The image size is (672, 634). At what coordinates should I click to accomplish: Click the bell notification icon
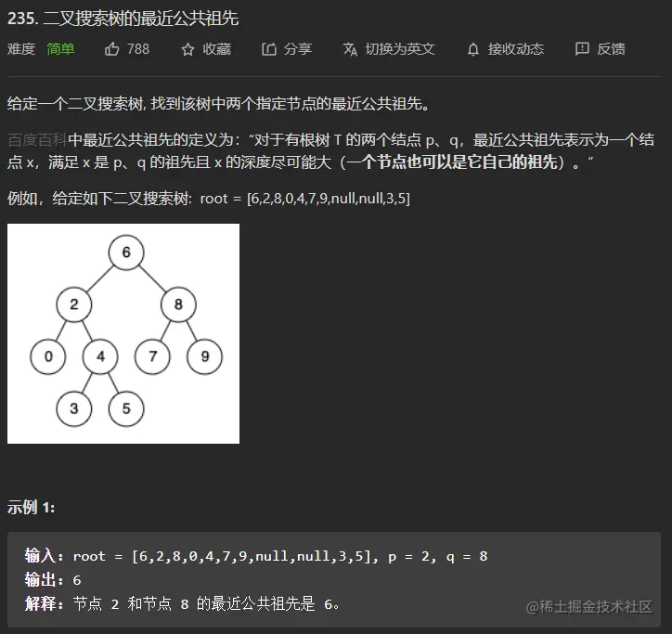point(473,49)
